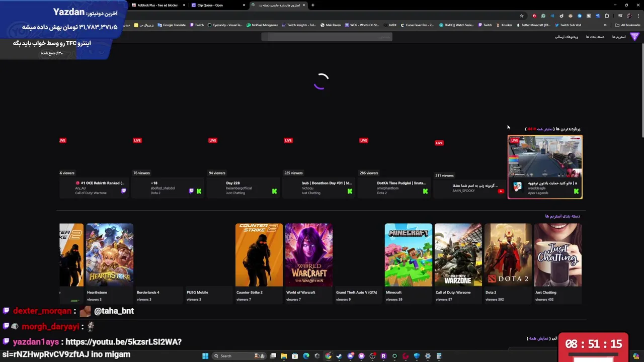Select the Counter-Strike 2 category cover
The height and width of the screenshot is (362, 644).
tap(259, 255)
